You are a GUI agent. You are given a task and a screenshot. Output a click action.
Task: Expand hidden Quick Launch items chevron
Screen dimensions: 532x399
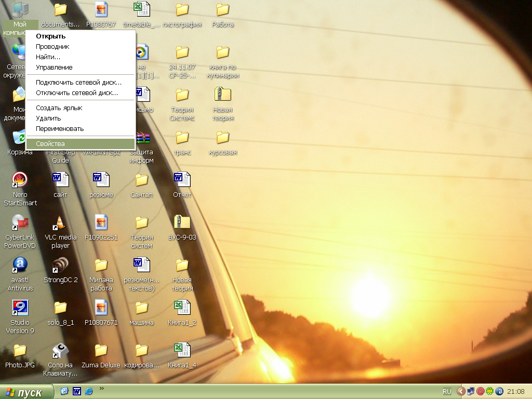pos(101,389)
